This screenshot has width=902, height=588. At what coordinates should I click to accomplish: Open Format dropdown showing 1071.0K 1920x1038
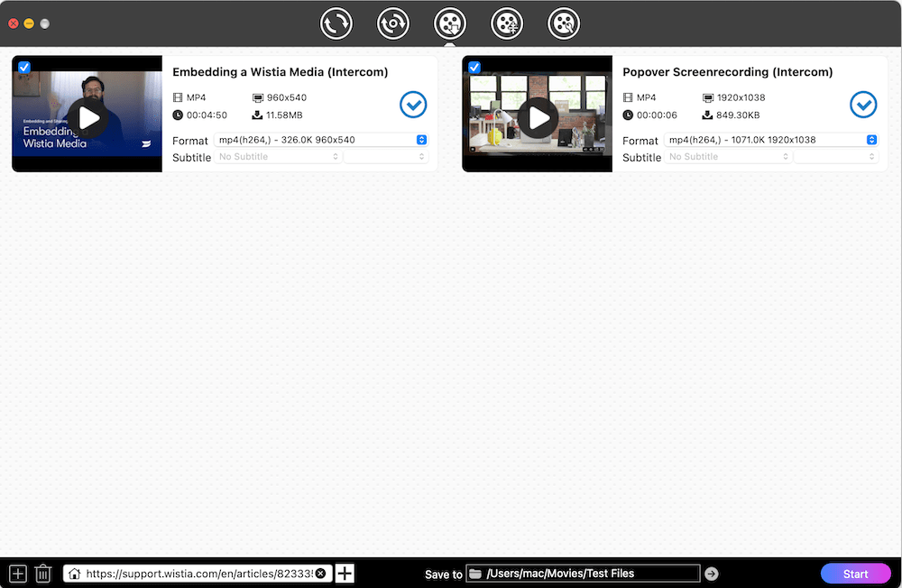[x=771, y=140]
